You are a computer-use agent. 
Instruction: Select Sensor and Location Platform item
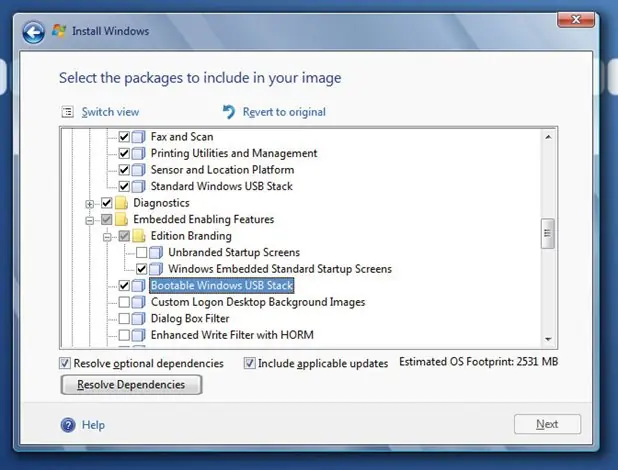pyautogui.click(x=222, y=170)
